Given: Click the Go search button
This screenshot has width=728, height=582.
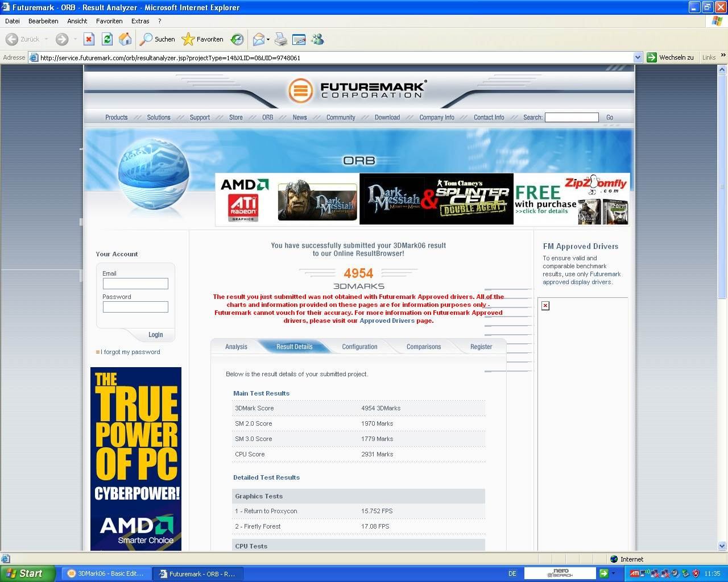Looking at the screenshot, I should [x=610, y=117].
